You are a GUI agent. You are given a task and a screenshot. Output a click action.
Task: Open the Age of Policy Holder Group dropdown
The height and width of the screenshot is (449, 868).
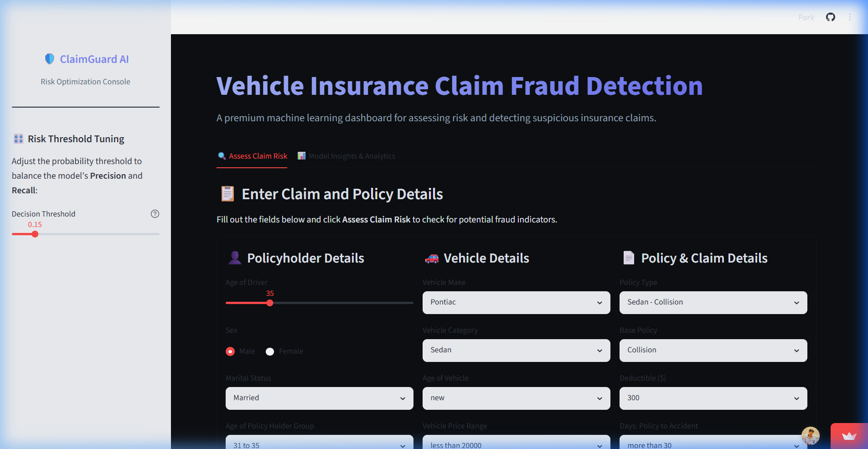319,442
